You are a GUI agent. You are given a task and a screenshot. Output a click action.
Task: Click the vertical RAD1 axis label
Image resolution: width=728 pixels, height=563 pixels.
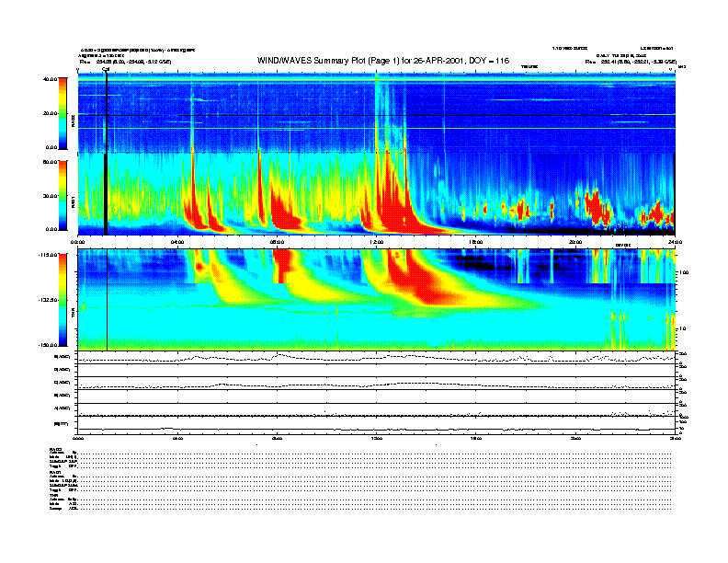coord(74,202)
